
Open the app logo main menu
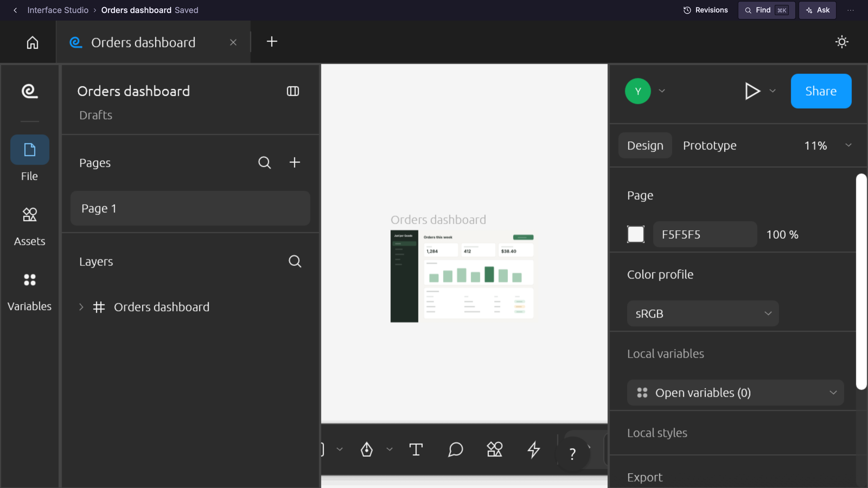30,91
